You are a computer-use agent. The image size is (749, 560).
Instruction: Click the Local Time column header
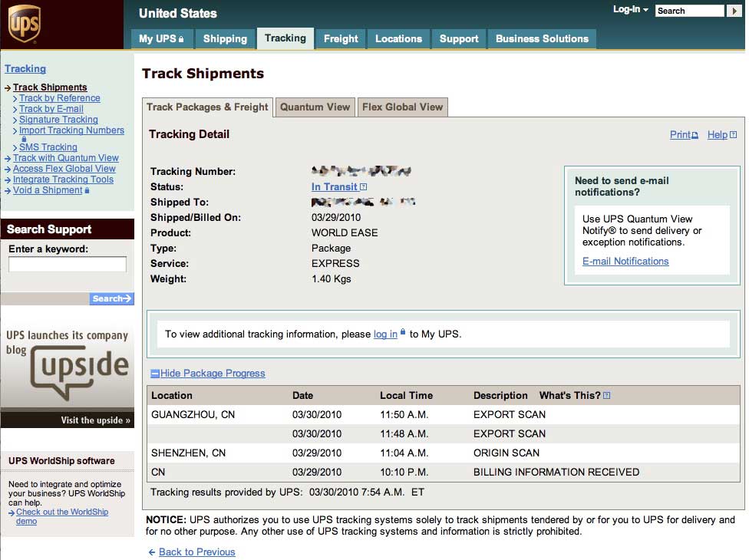point(407,395)
